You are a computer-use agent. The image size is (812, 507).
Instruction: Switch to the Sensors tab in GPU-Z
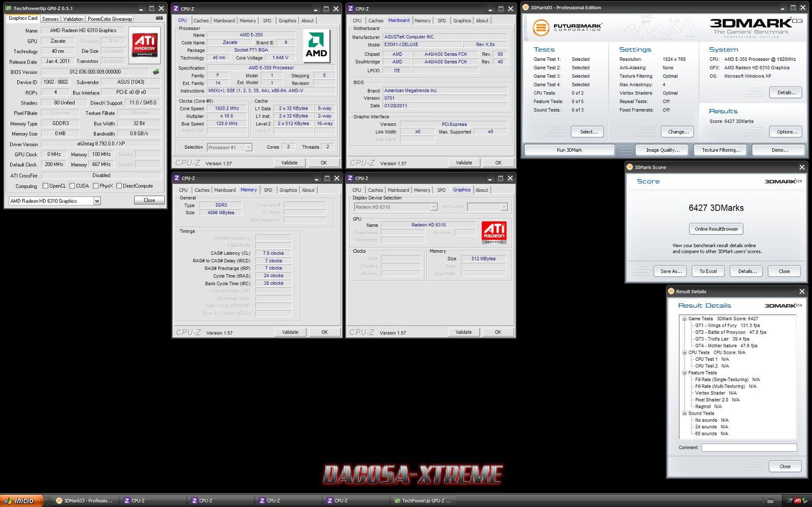[50, 19]
